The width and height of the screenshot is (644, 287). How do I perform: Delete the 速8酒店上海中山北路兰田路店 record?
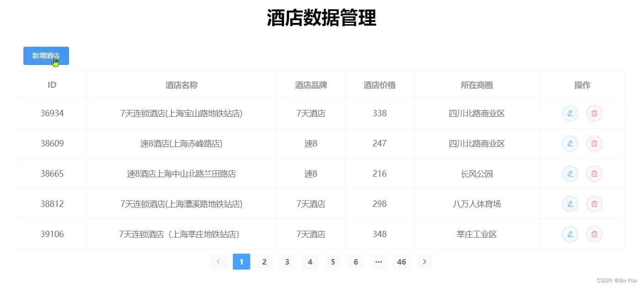(594, 173)
